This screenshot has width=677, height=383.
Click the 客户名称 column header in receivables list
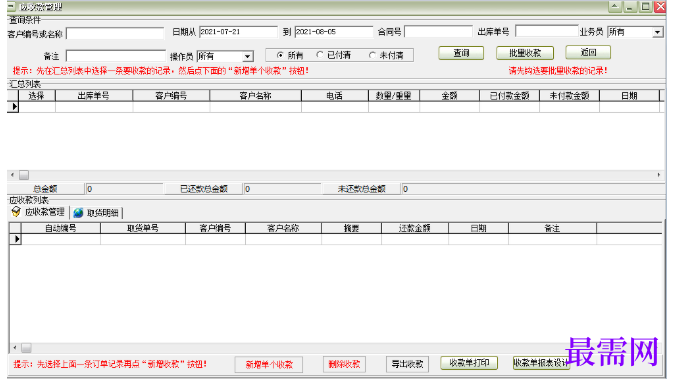coord(283,228)
